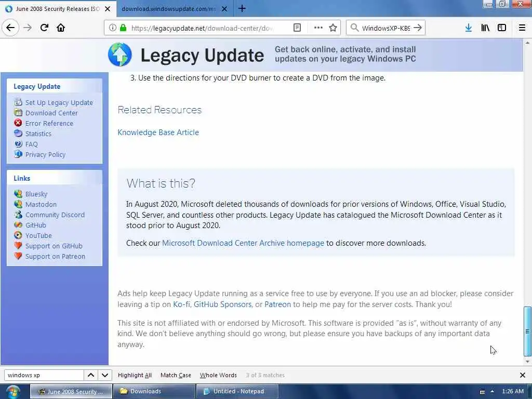
Task: Click the 1:26 AM taskbar clock
Action: [x=513, y=391]
